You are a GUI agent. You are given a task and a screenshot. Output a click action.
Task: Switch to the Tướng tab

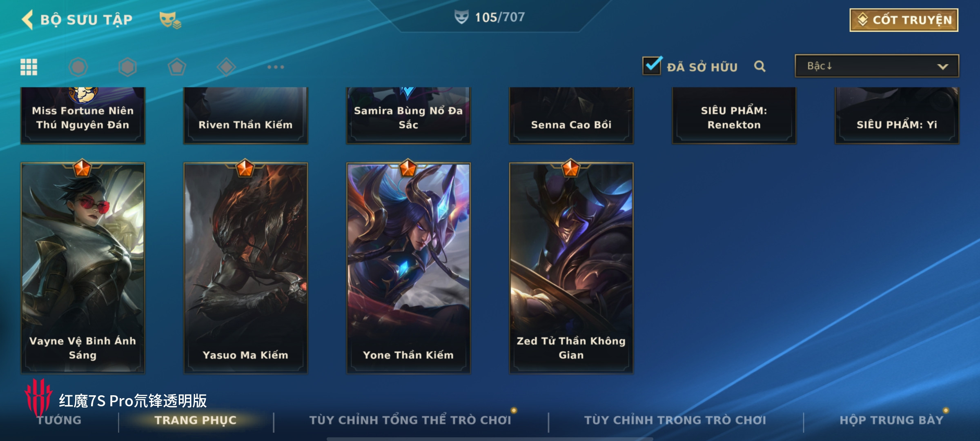coord(59,420)
